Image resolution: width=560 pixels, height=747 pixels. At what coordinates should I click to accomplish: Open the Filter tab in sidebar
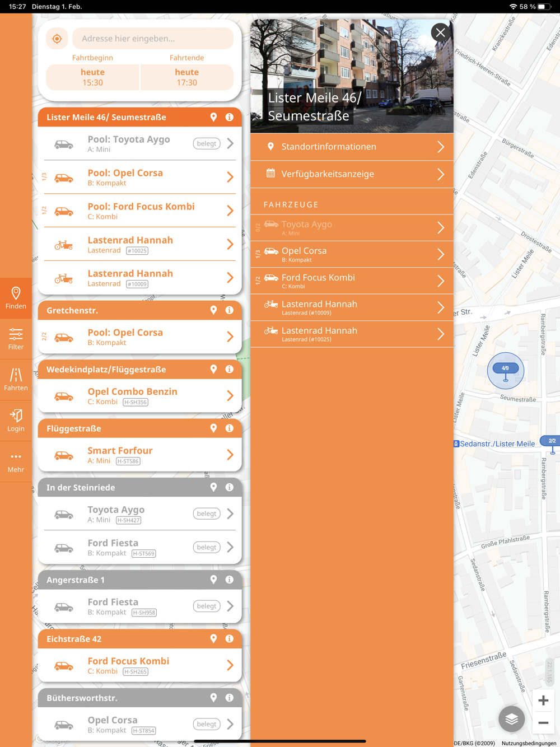point(16,339)
